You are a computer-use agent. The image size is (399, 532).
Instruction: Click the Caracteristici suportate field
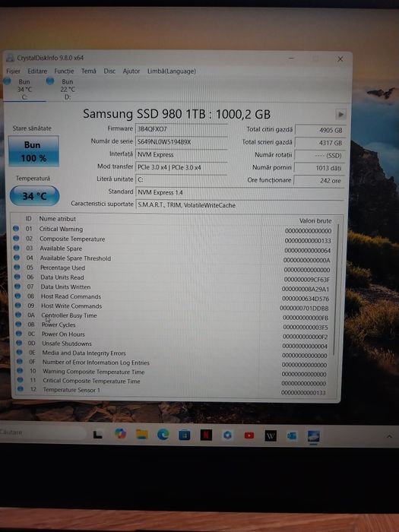(x=240, y=205)
